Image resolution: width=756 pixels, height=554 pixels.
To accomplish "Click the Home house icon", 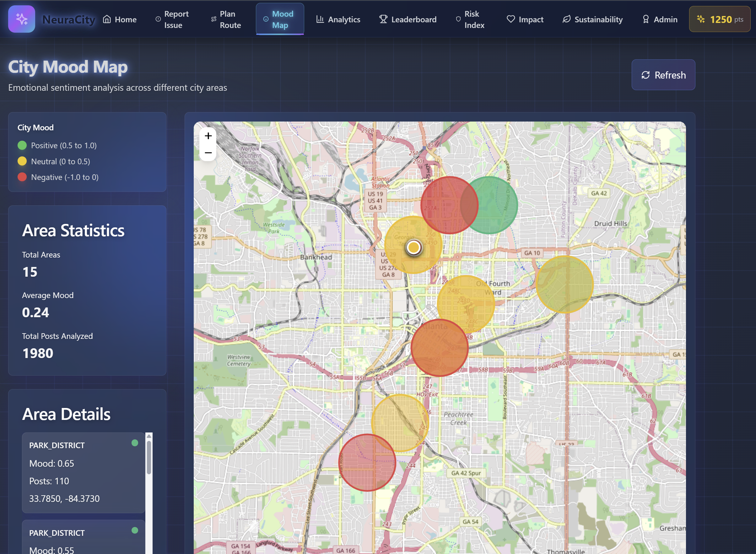I will 107,19.
